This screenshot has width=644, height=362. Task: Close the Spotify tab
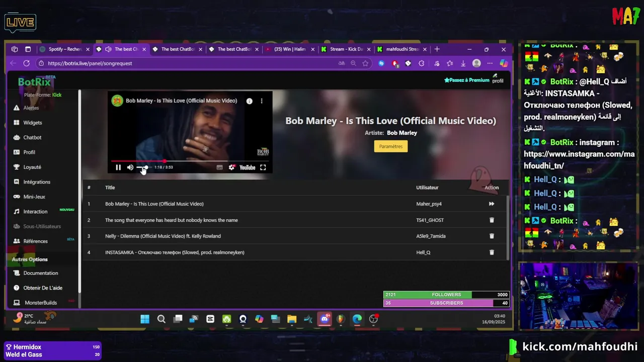(x=88, y=49)
